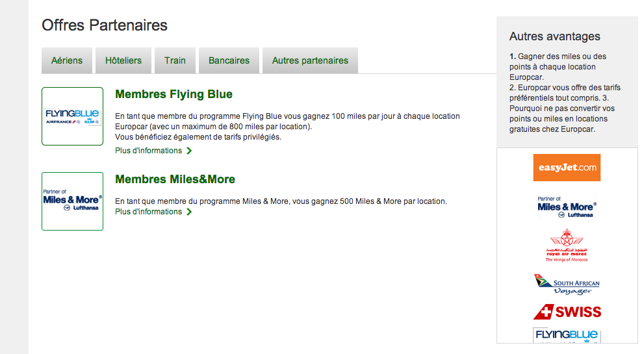Image resolution: width=644 pixels, height=354 pixels.
Task: Open the Flying Blue partner thumbnail
Action: click(x=72, y=116)
